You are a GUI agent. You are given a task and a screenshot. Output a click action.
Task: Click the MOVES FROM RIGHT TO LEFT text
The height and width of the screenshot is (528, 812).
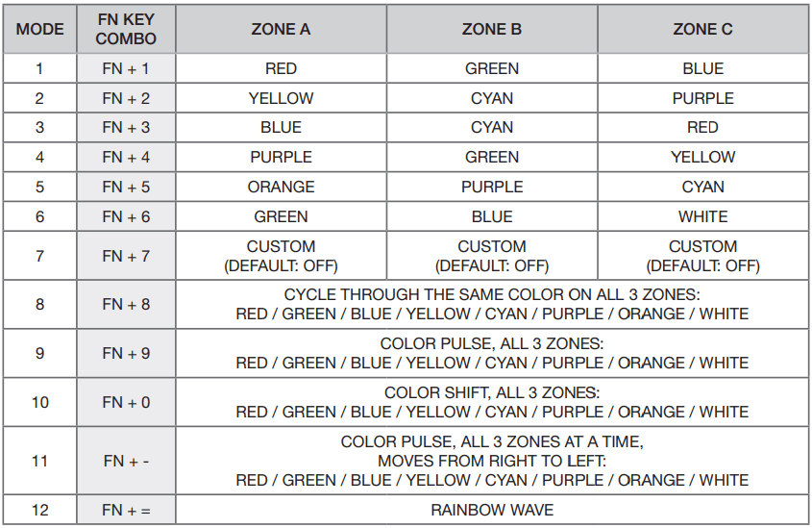tap(491, 461)
